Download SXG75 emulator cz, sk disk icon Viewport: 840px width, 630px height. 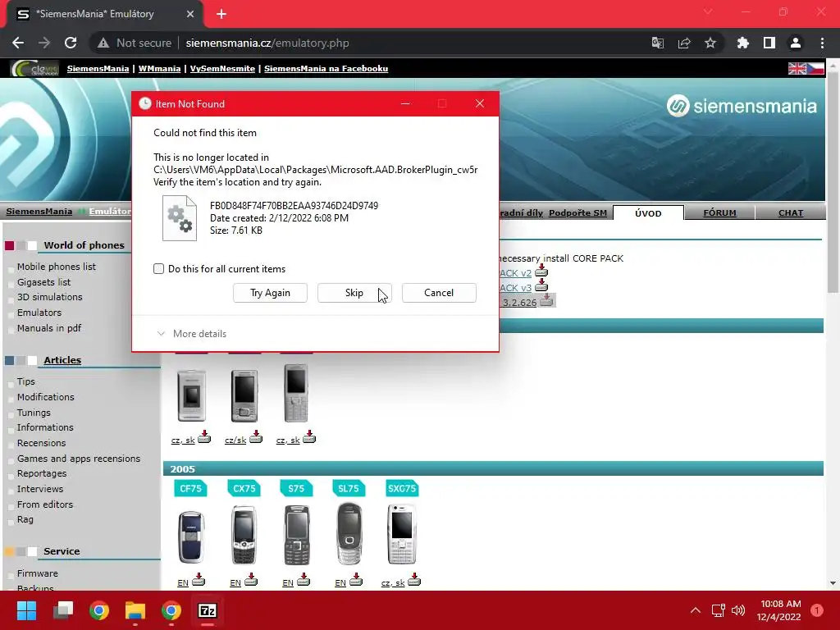point(414,580)
